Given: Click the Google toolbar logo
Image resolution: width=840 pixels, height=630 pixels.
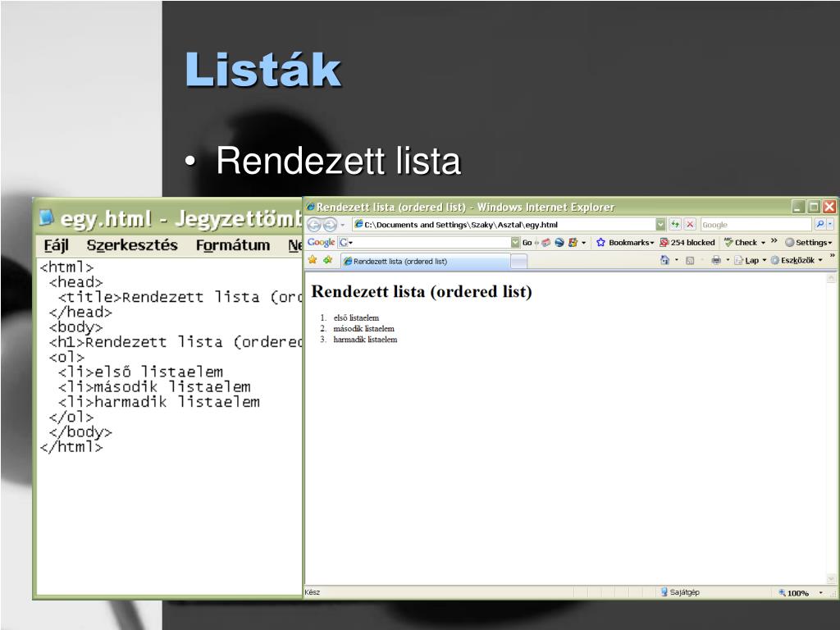Looking at the screenshot, I should coord(321,242).
